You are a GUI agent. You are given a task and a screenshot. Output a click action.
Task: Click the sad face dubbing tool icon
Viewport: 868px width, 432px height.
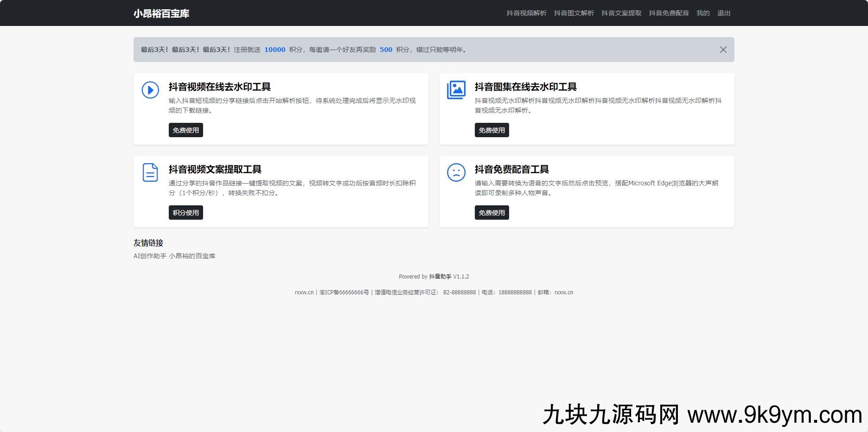456,172
